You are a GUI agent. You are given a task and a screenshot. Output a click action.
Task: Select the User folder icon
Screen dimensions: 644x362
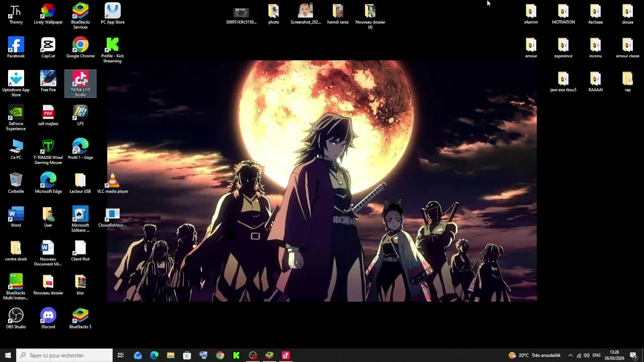pos(48,217)
